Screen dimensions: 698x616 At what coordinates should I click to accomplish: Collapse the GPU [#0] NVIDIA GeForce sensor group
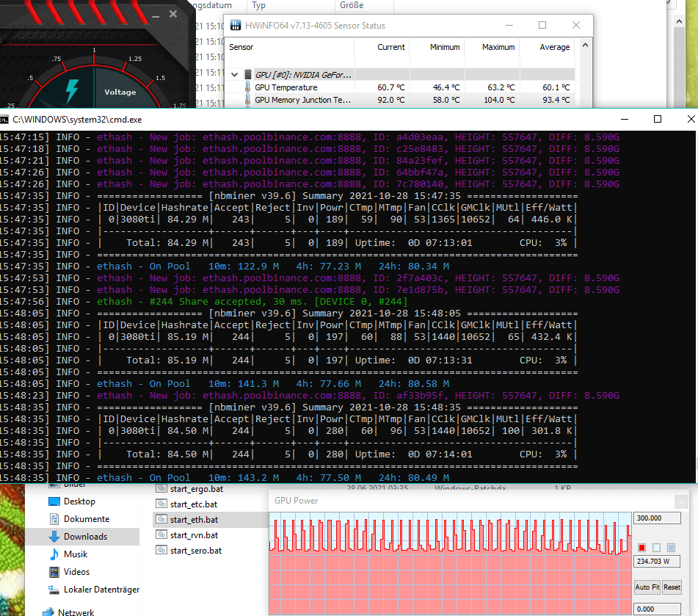pos(235,75)
